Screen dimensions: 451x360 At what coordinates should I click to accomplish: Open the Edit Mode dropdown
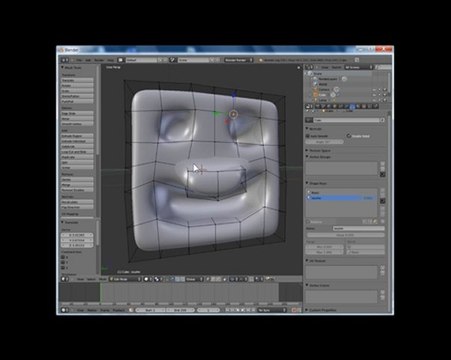point(125,279)
